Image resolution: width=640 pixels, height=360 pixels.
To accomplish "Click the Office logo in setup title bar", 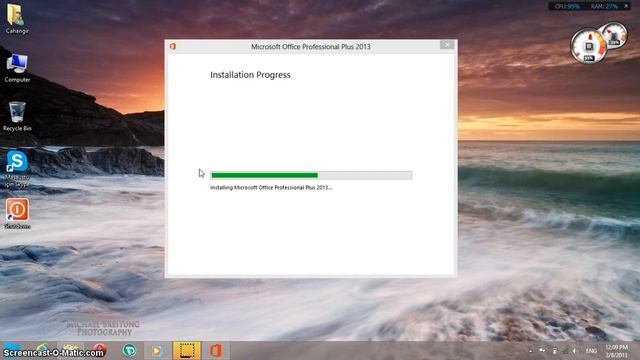I will coord(173,47).
